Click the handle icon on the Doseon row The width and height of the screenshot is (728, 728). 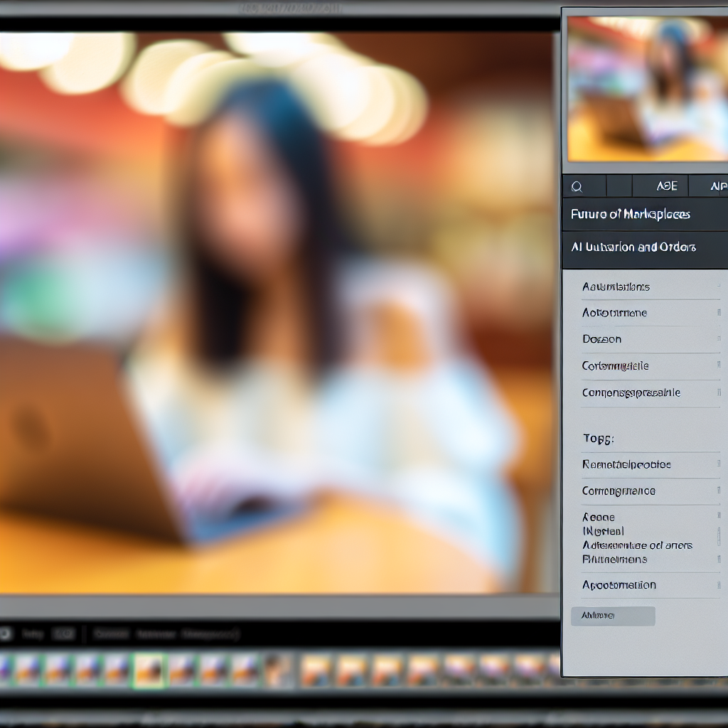[x=719, y=339]
